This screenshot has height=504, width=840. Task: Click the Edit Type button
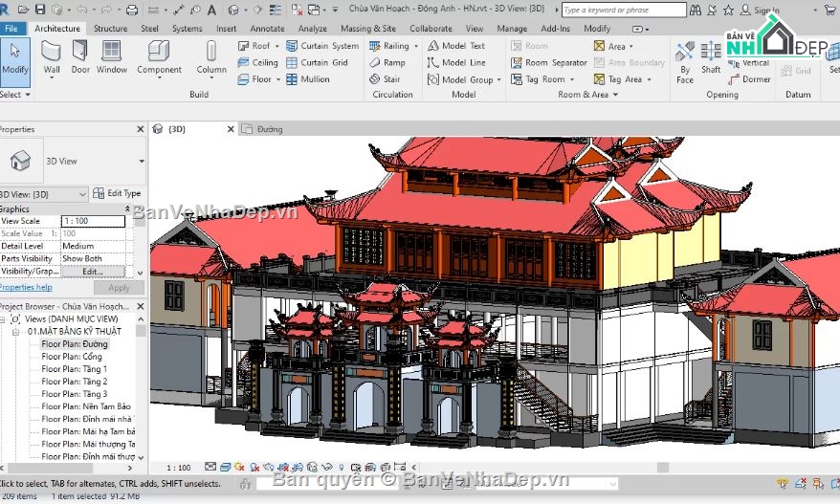(118, 194)
